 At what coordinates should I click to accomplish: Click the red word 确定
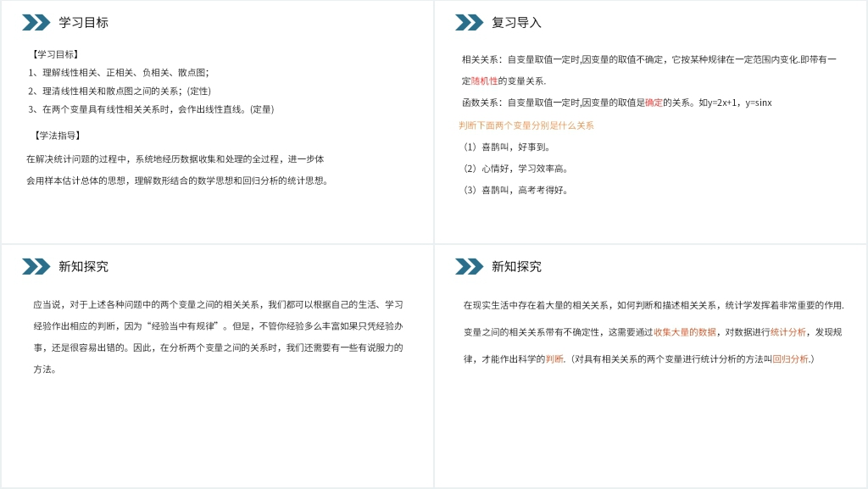654,103
